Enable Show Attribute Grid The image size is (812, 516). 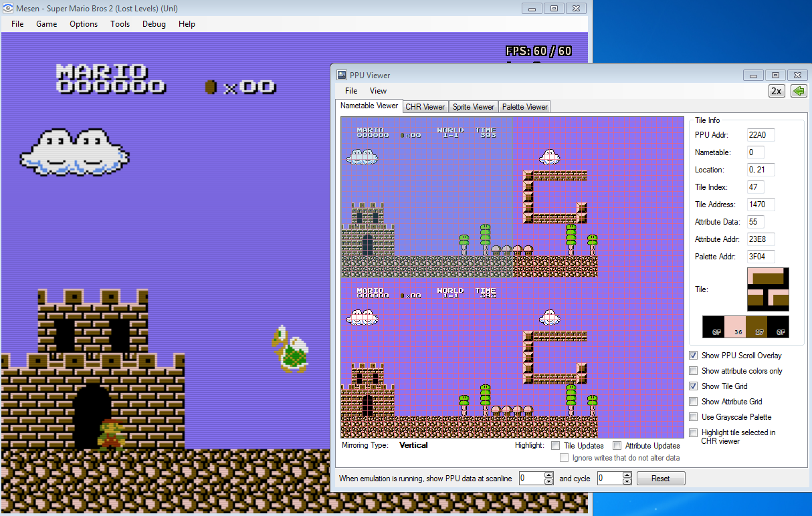click(x=694, y=402)
